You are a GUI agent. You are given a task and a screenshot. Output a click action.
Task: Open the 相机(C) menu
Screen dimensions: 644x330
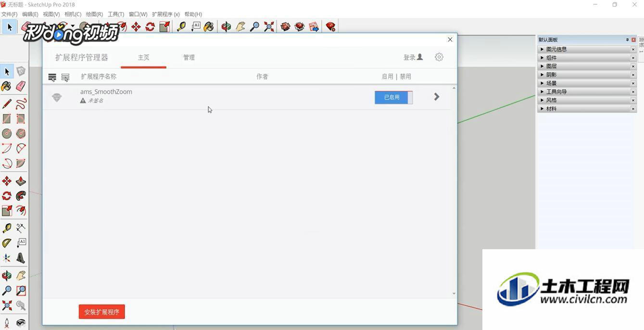tap(73, 14)
